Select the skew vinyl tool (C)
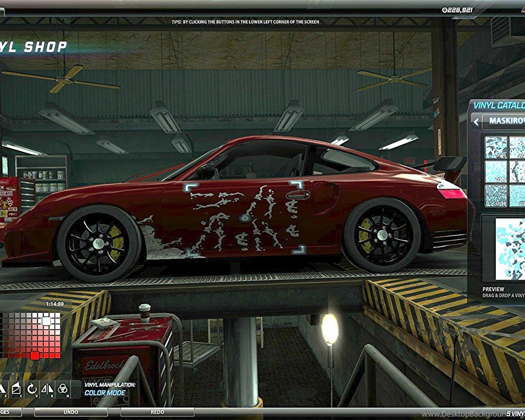 [x=16, y=389]
